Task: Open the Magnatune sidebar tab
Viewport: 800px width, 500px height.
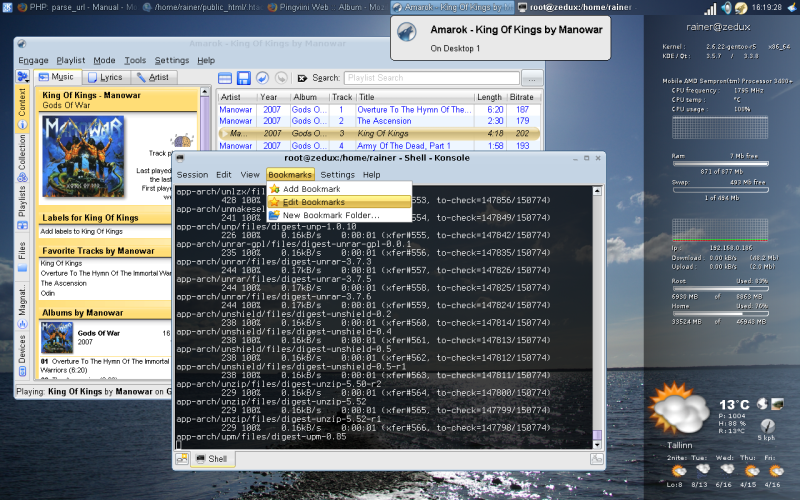Action: coord(22,307)
